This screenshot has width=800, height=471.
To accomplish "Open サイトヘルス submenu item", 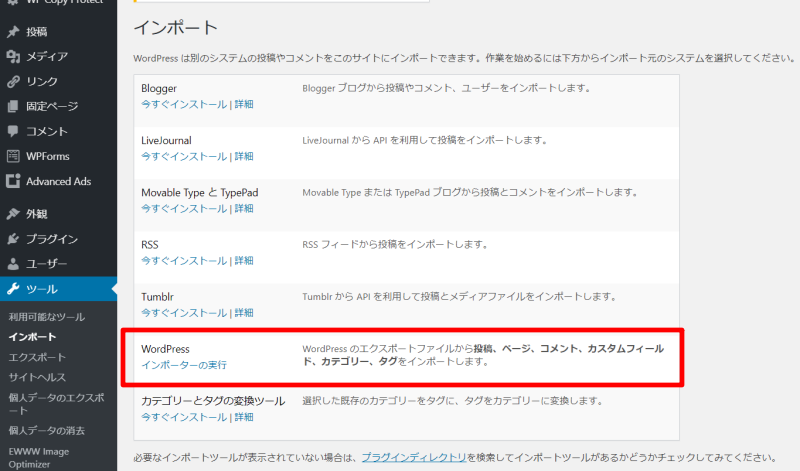I will coord(37,377).
